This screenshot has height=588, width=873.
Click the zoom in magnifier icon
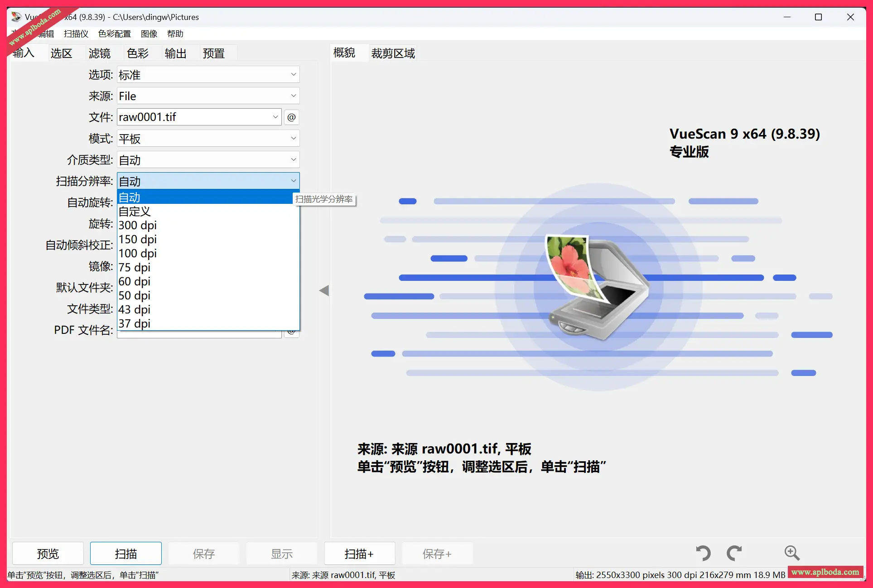[792, 553]
